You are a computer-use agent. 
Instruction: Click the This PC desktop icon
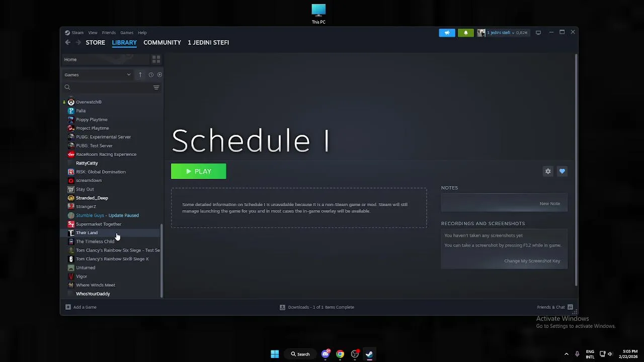pyautogui.click(x=318, y=14)
